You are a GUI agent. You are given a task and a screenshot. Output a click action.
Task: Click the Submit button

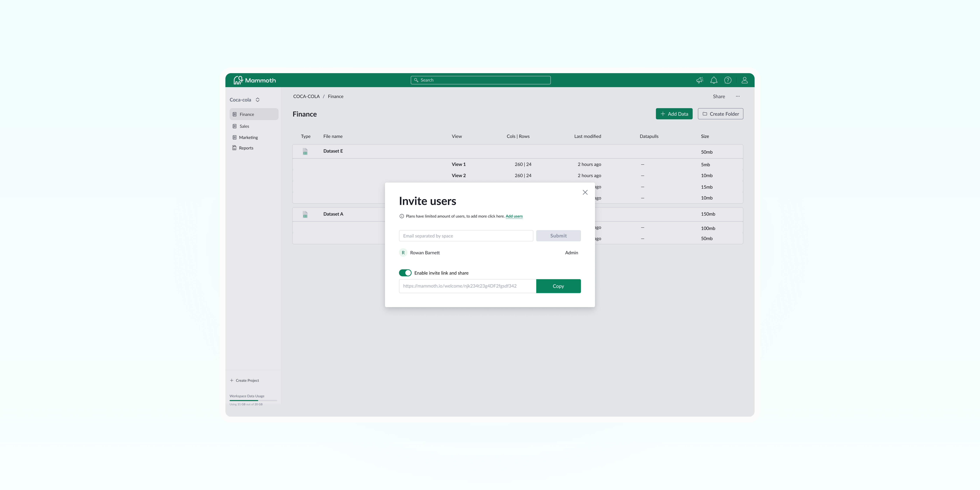click(x=558, y=236)
